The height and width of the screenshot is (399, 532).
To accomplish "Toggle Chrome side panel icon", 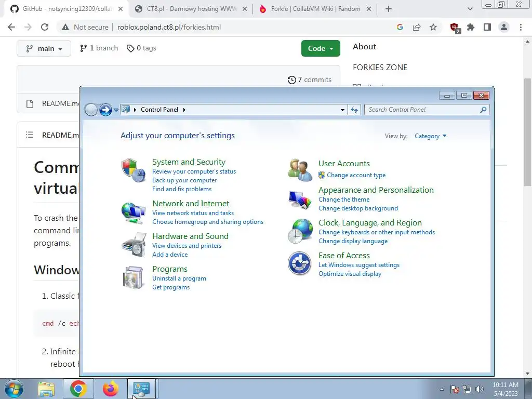I will [487, 27].
